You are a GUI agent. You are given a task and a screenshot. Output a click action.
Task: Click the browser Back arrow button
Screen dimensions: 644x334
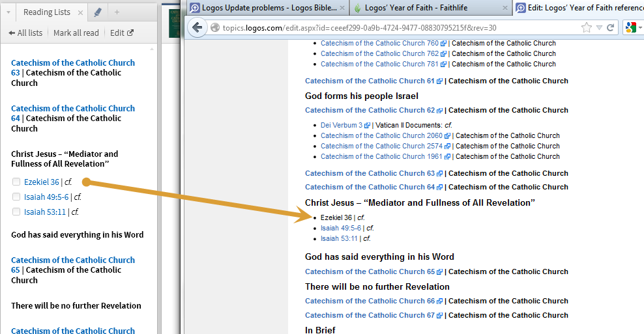pos(197,27)
